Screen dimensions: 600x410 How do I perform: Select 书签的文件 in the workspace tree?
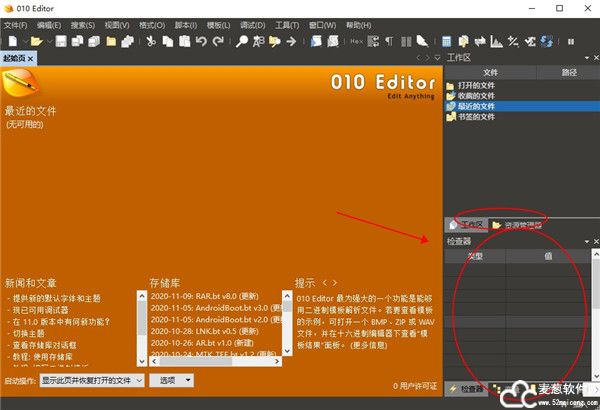[x=476, y=116]
